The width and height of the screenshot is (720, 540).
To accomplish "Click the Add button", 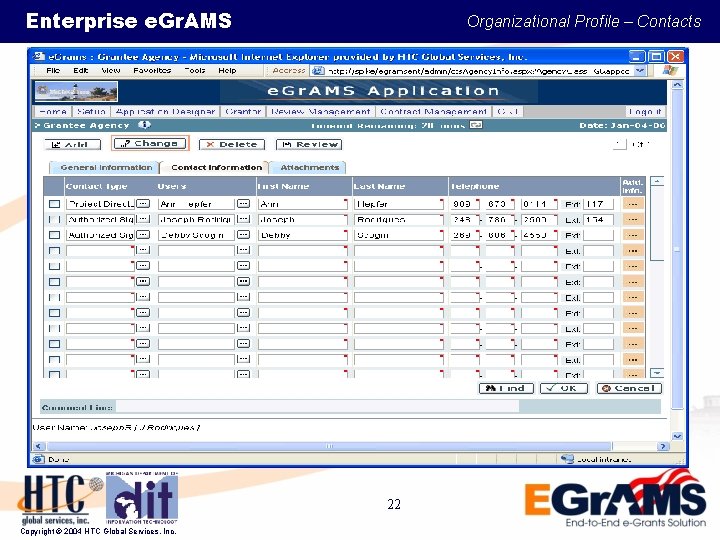I will click(x=73, y=145).
